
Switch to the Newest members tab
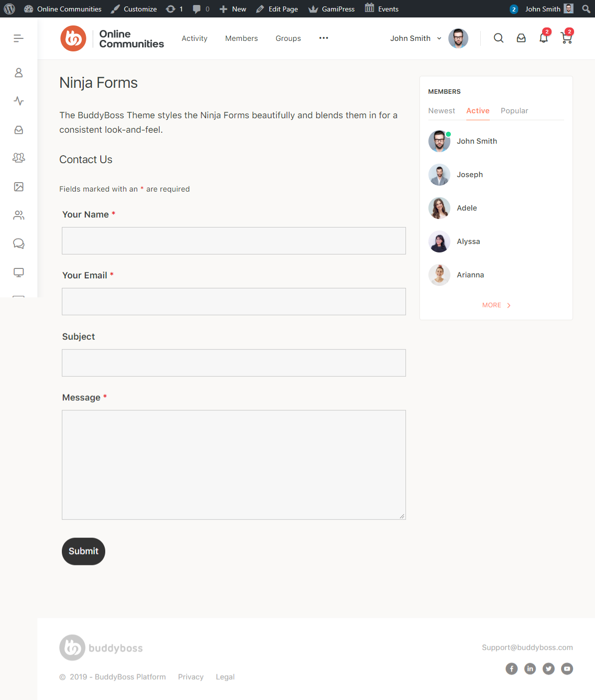click(x=441, y=110)
